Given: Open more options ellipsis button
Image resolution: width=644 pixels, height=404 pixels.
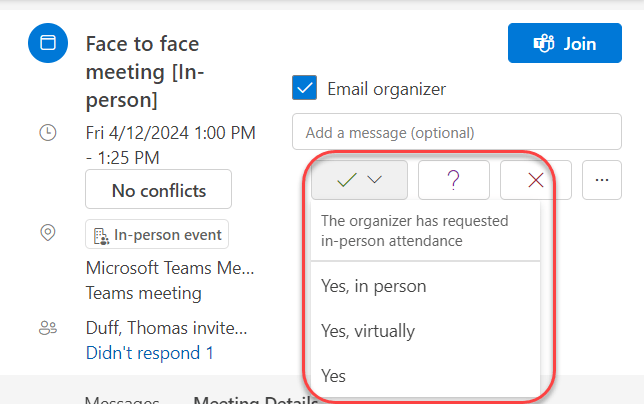Looking at the screenshot, I should click(x=601, y=180).
